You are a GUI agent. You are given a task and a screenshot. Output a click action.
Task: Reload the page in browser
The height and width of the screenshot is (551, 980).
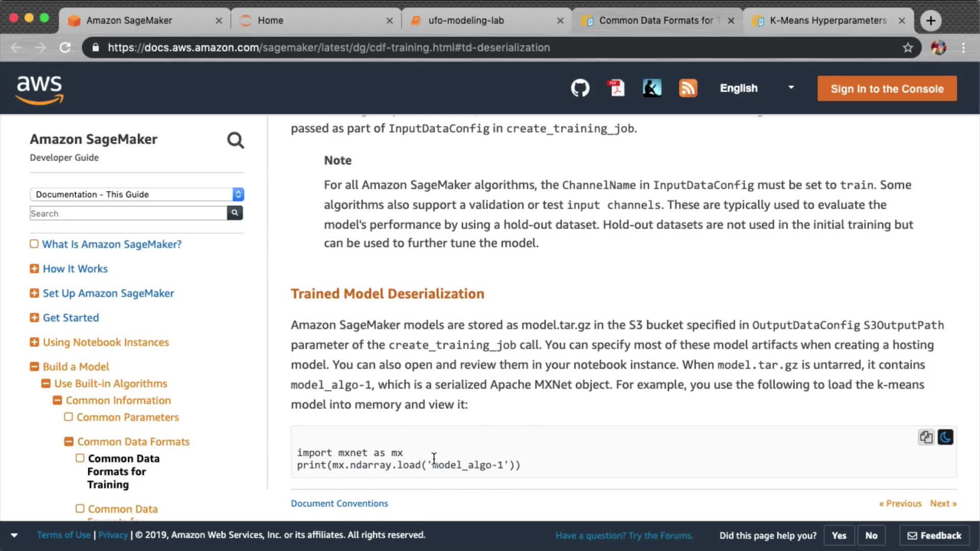[65, 47]
